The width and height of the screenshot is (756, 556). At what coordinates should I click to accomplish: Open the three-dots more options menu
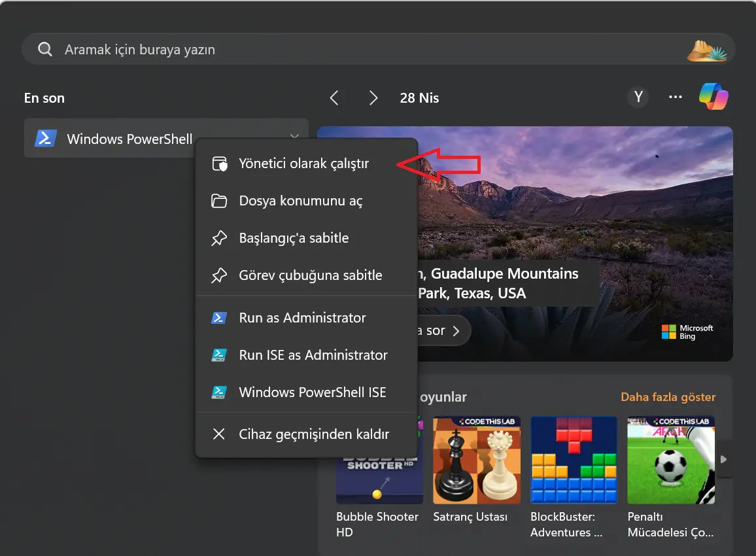pos(676,97)
